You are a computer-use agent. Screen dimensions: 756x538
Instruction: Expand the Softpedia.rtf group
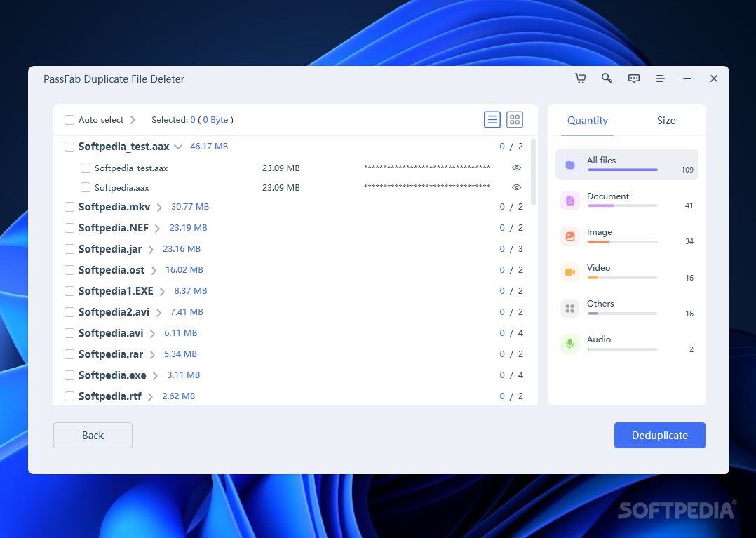click(150, 397)
